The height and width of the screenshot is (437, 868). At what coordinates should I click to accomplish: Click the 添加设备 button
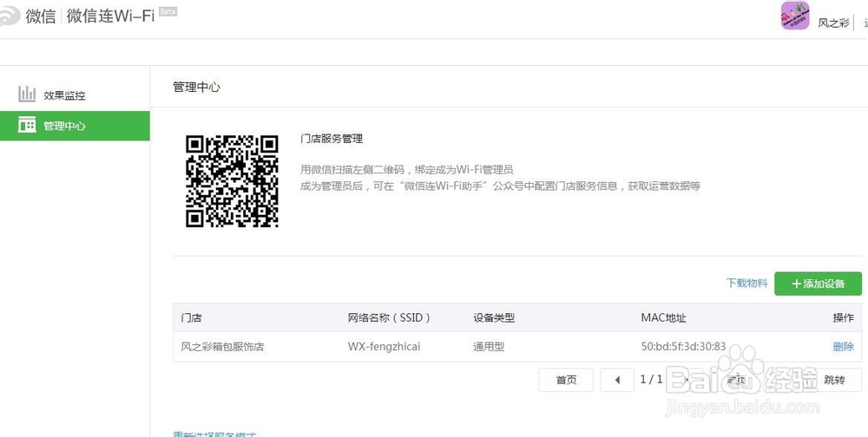[818, 284]
